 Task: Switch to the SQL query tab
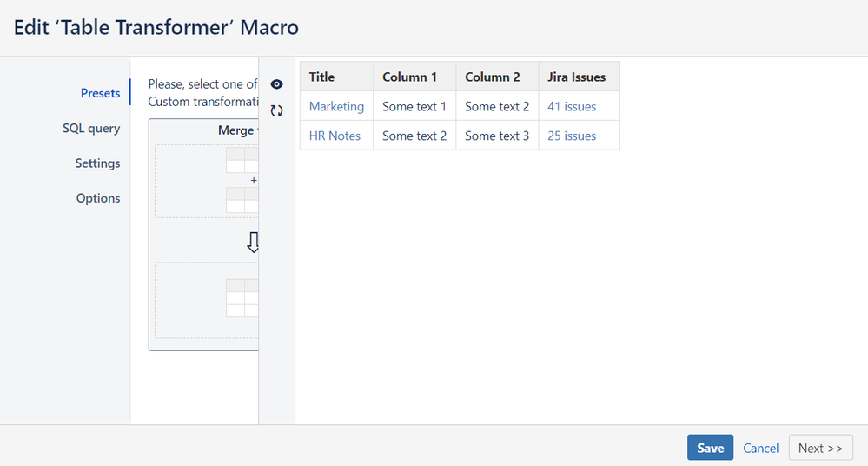[x=91, y=129]
